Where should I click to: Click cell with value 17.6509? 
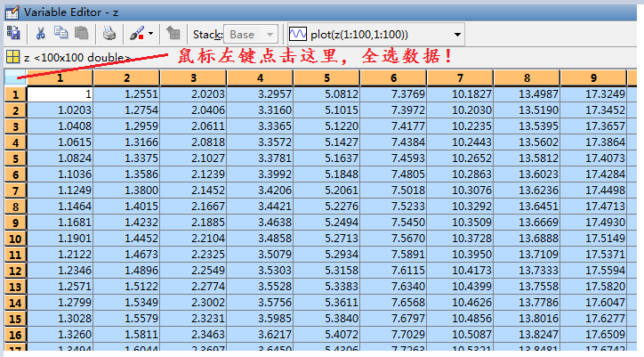[594, 335]
